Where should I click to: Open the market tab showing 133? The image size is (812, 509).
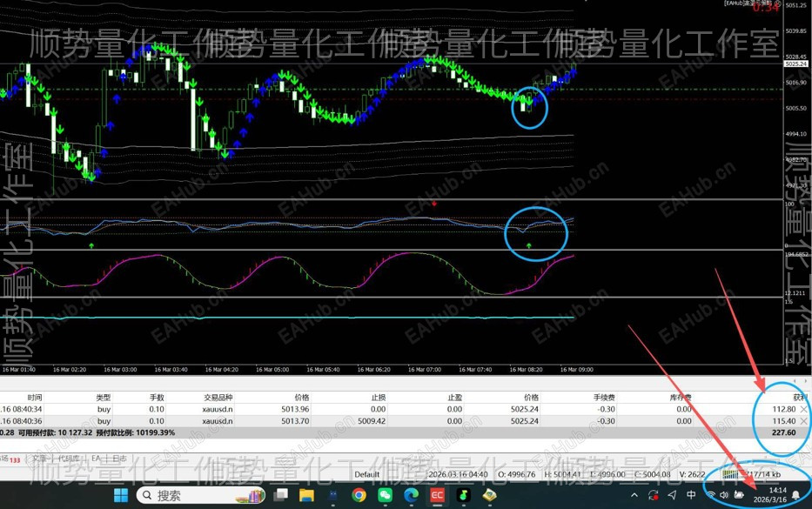coord(10,459)
